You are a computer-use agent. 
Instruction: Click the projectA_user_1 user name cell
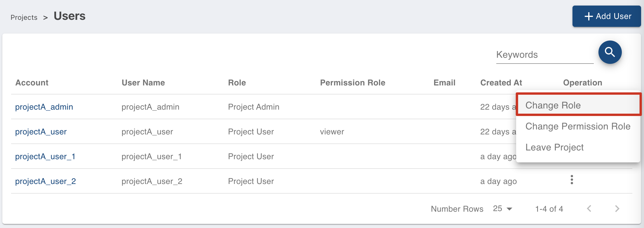pyautogui.click(x=152, y=157)
